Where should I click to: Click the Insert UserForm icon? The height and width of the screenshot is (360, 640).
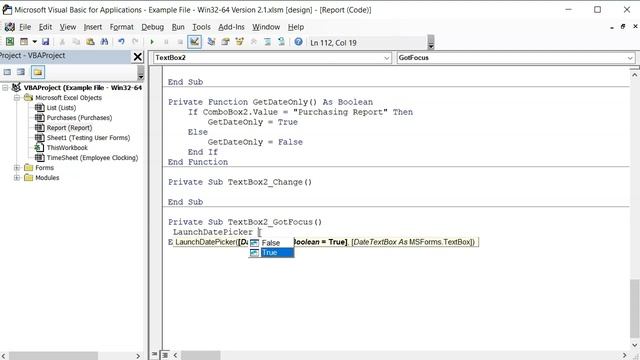tap(24, 42)
